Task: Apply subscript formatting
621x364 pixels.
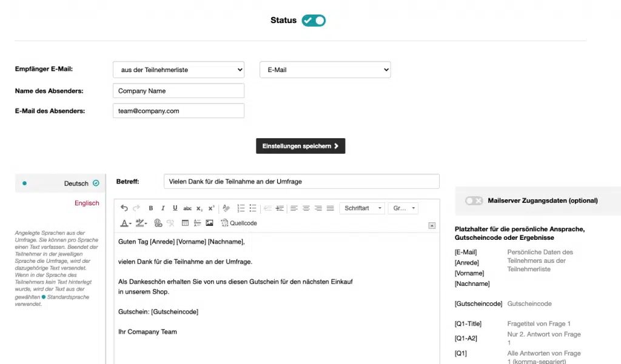Action: click(200, 208)
